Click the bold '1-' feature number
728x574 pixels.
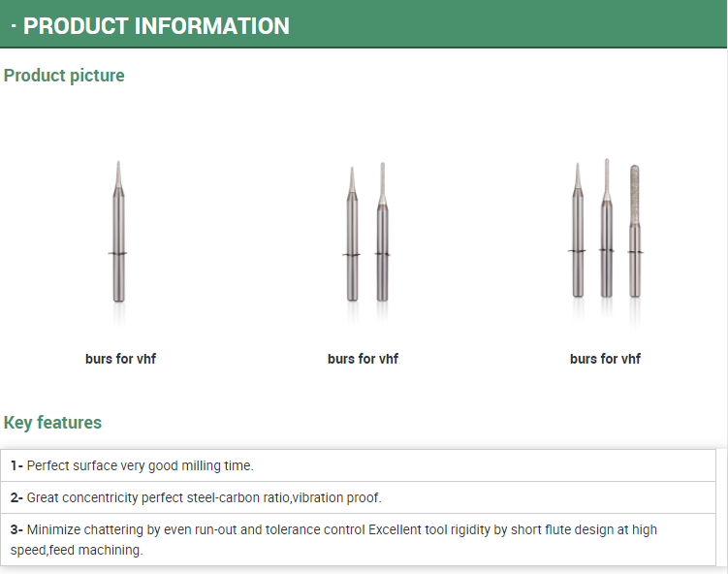(x=16, y=465)
